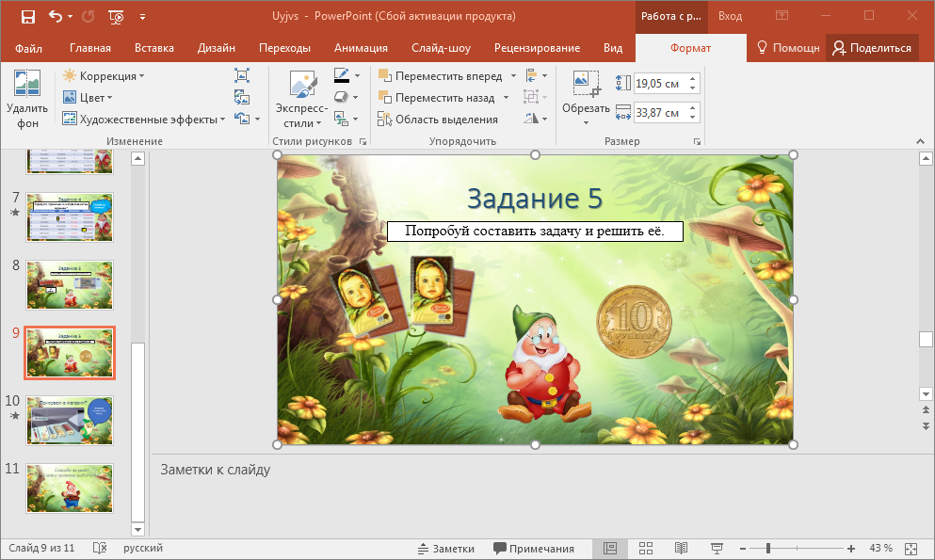
Task: Switch to the Главная tab
Action: 90,48
